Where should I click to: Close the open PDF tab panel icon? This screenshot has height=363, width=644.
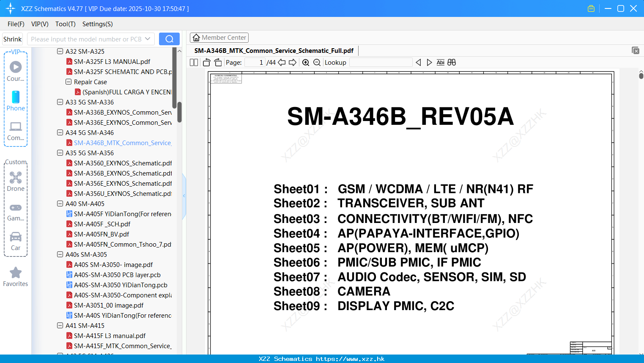click(x=636, y=50)
